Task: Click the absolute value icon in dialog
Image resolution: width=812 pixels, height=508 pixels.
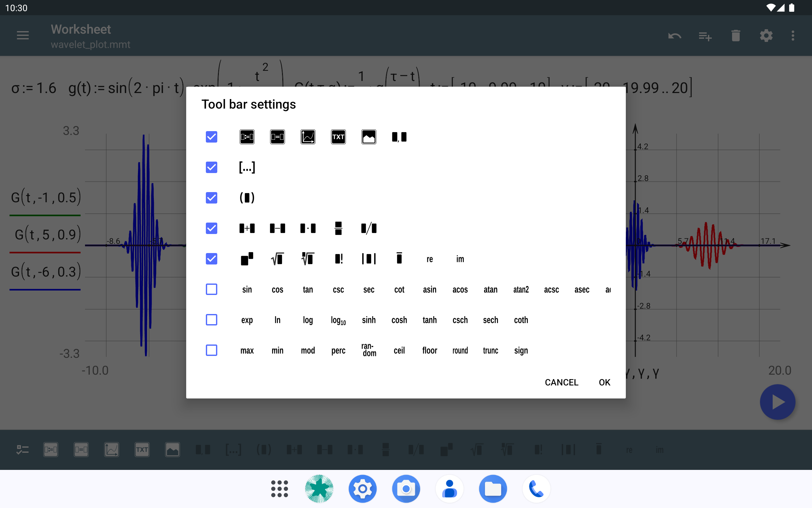Action: tap(369, 259)
